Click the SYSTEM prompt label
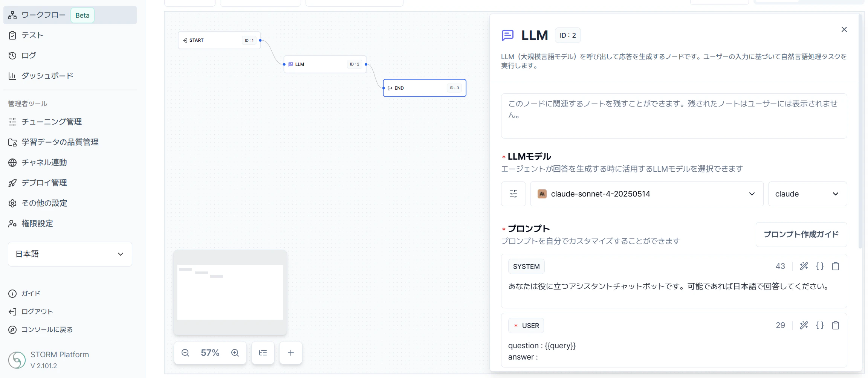 tap(526, 267)
